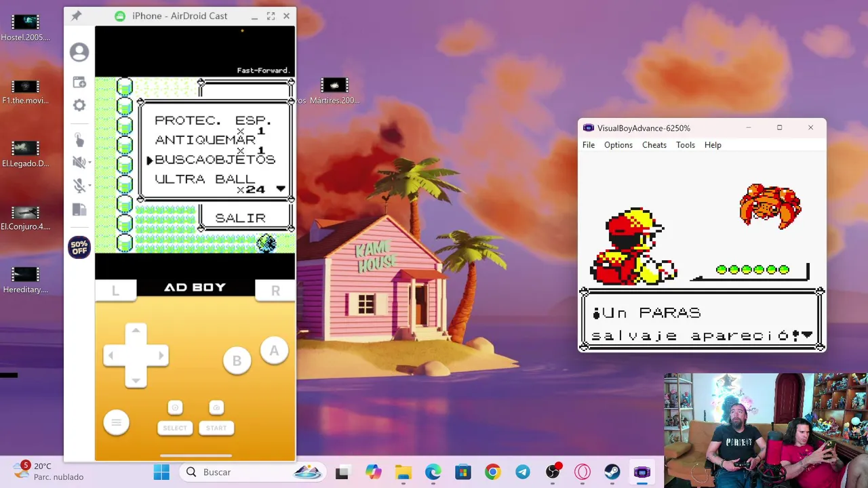Viewport: 868px width, 488px height.
Task: Open the emulator hamburger menu button
Action: (x=116, y=423)
